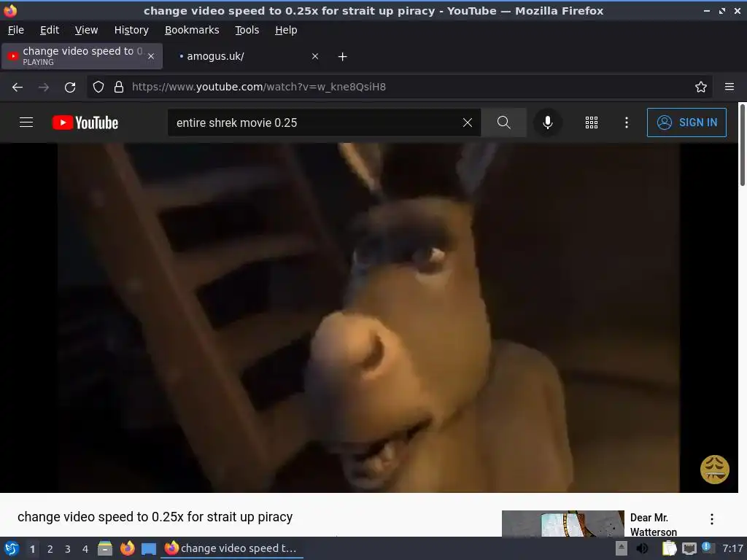Viewport: 747px width, 560px height.
Task: Open Firefox application hamburger menu
Action: (x=729, y=87)
